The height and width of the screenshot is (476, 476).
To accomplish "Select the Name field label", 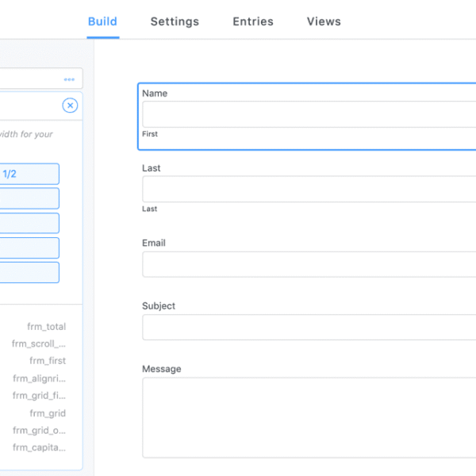I will (x=155, y=94).
